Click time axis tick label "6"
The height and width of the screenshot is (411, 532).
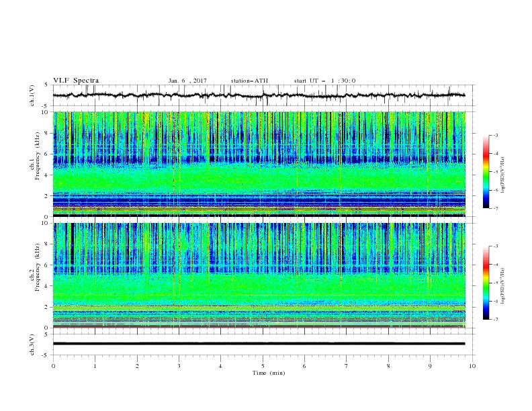pyautogui.click(x=304, y=366)
